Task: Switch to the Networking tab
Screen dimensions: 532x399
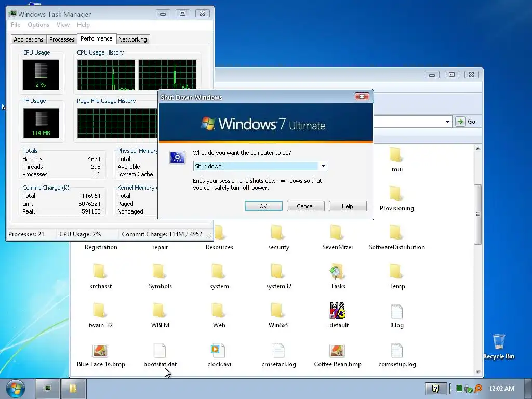Action: tap(132, 39)
